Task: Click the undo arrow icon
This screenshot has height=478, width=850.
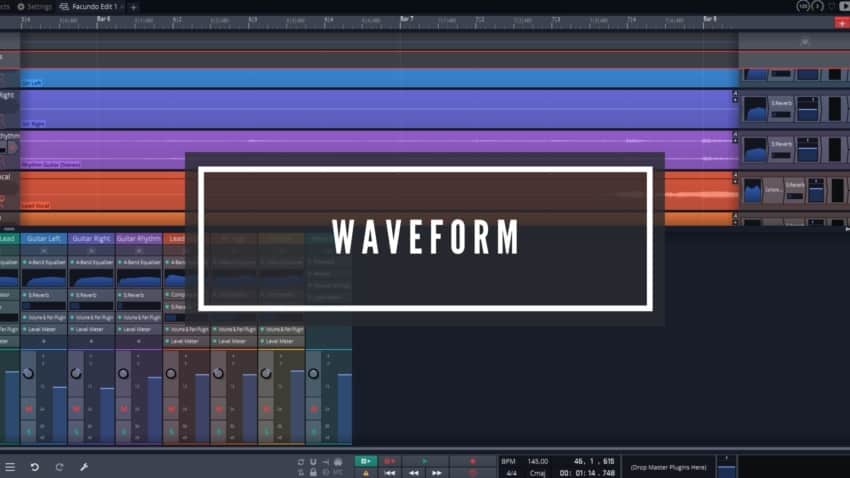Action: coord(35,467)
